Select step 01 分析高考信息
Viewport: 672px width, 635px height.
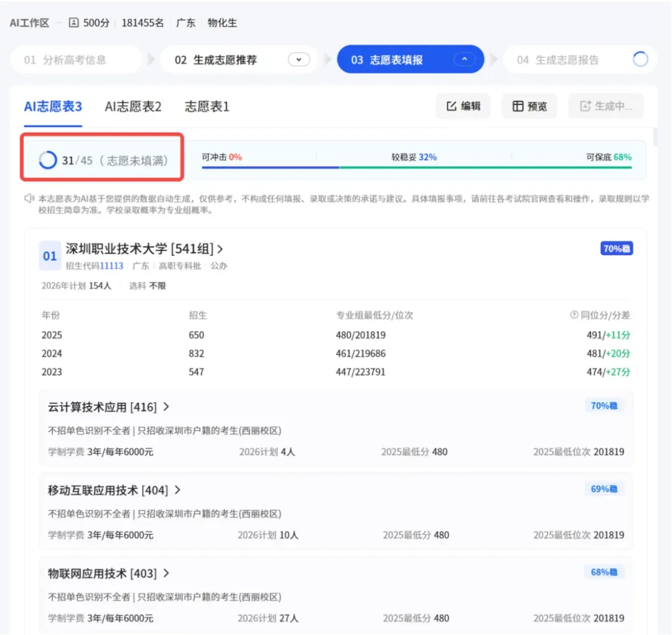tap(76, 60)
